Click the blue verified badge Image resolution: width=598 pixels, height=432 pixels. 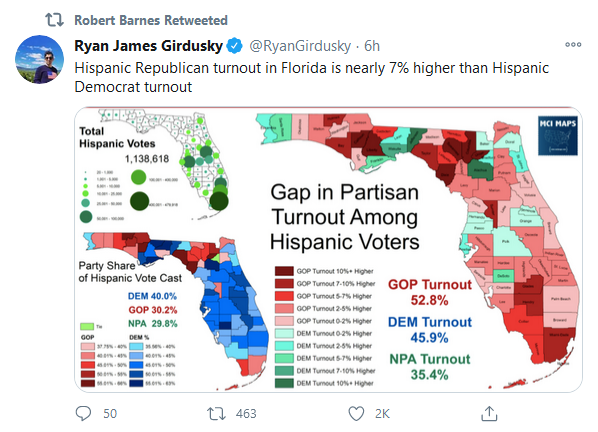coord(235,46)
